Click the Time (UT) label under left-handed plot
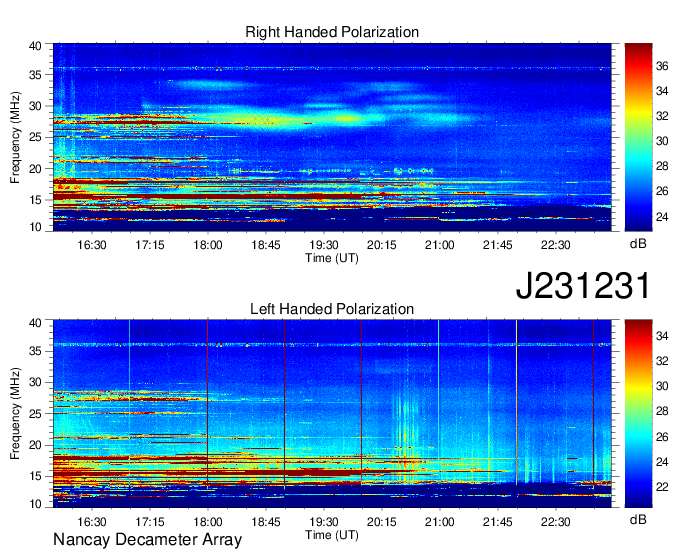680x552 pixels. tap(332, 535)
